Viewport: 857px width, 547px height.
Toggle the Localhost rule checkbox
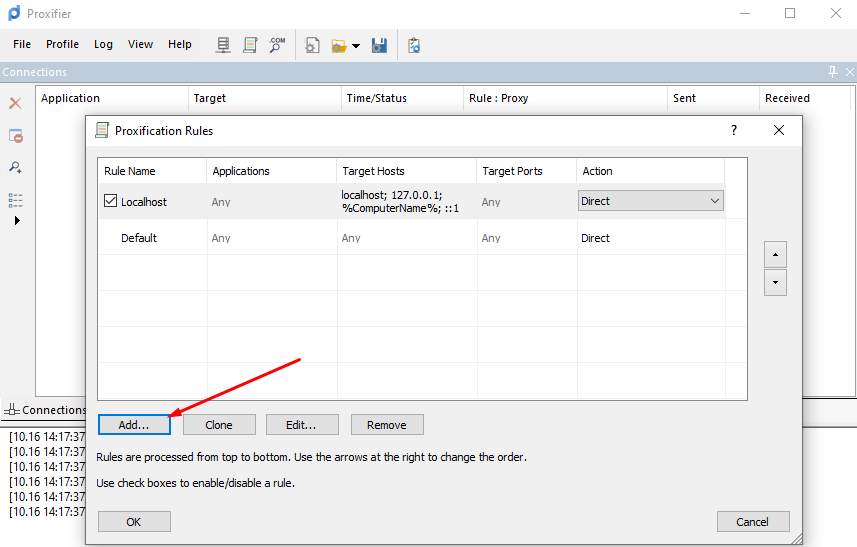(x=110, y=201)
